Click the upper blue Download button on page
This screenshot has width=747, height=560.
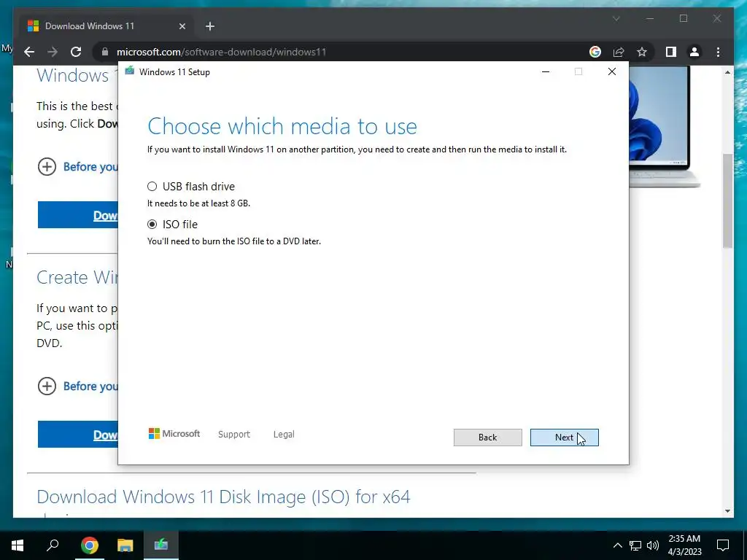pos(77,215)
